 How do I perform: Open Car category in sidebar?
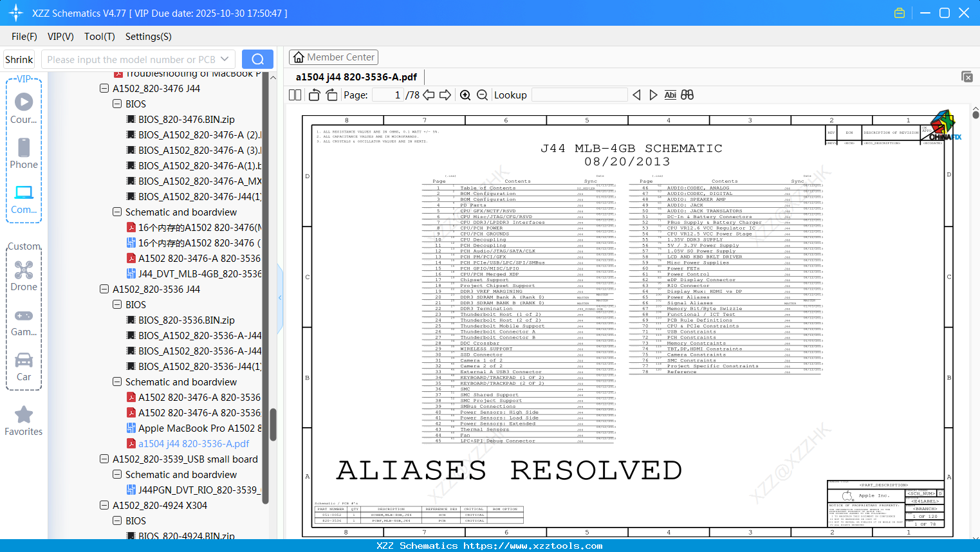tap(24, 367)
